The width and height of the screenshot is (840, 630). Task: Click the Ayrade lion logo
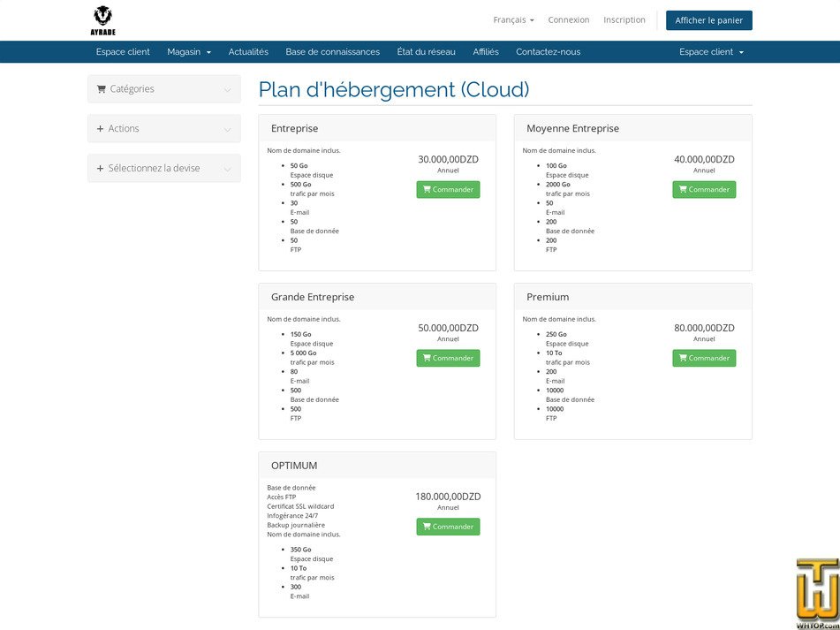click(103, 20)
